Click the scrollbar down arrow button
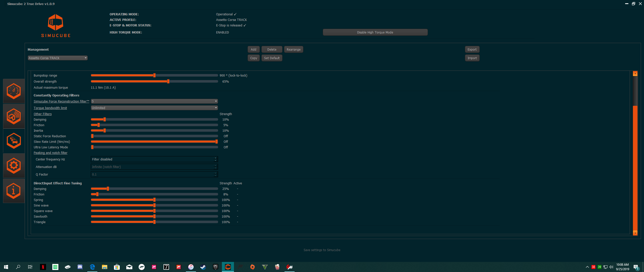This screenshot has width=644, height=272. [x=635, y=233]
